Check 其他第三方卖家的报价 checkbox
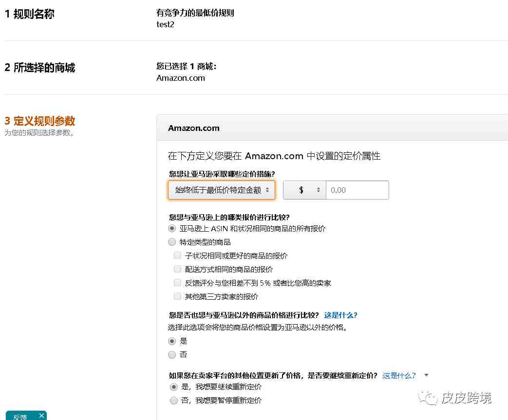 coord(177,296)
